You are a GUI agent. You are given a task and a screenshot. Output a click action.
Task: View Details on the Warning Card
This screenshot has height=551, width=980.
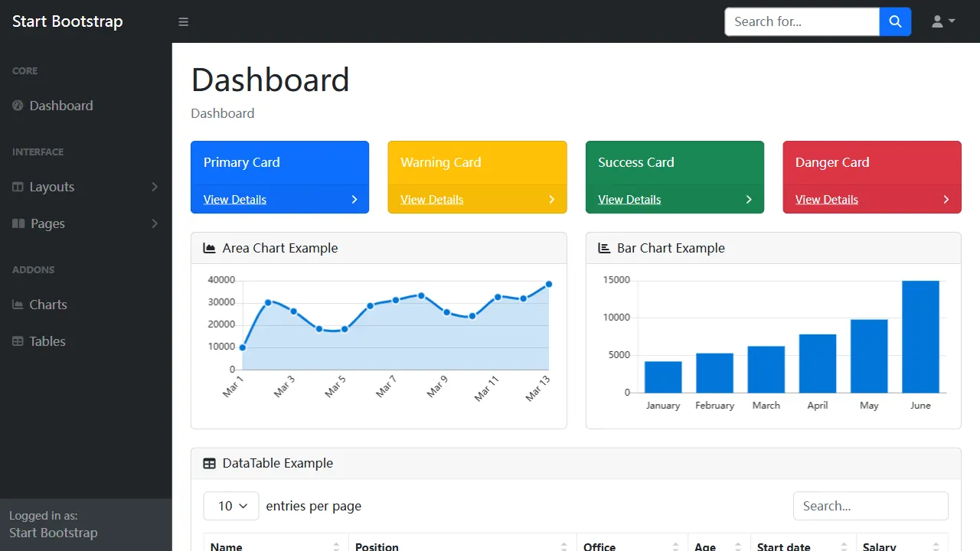[x=432, y=200]
